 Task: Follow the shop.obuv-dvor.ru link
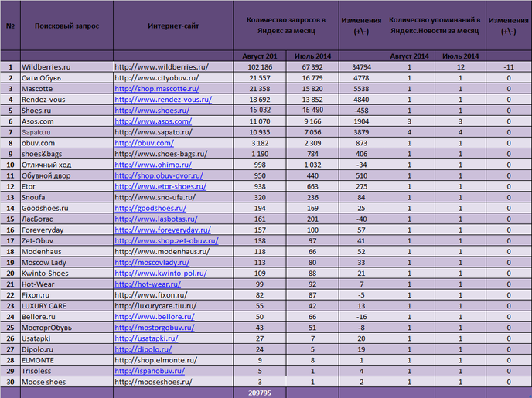[159, 175]
